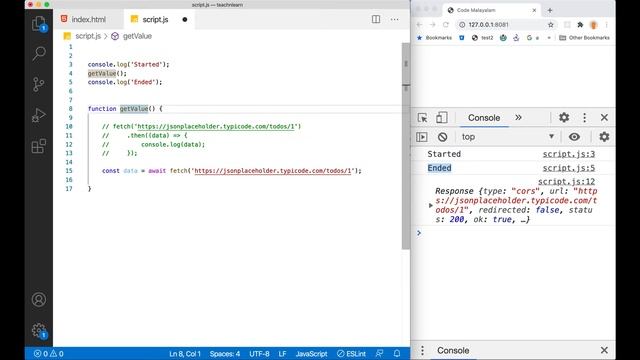Close the DevTools panel
This screenshot has height=360, width=640.
pyautogui.click(x=604, y=118)
